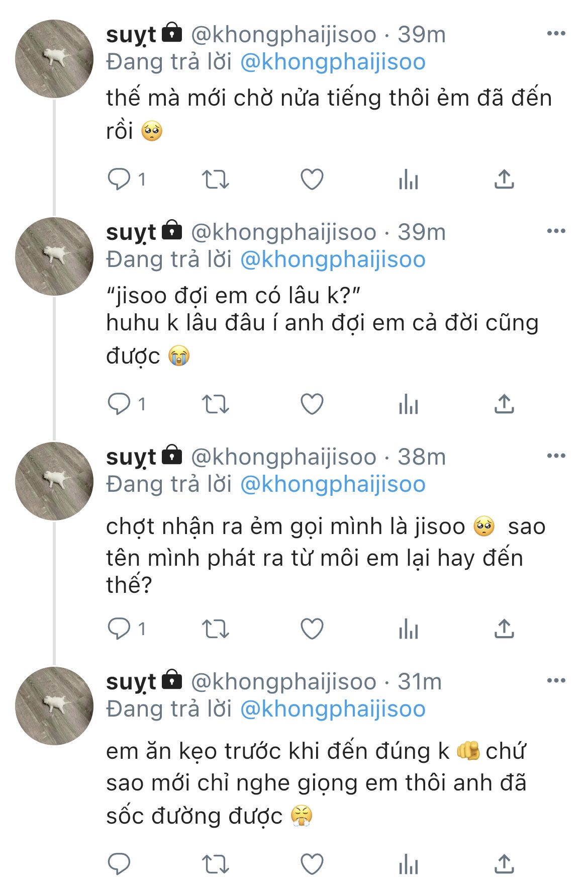
Task: Share the "em ăn kẹo trước" tweet
Action: pos(504,864)
